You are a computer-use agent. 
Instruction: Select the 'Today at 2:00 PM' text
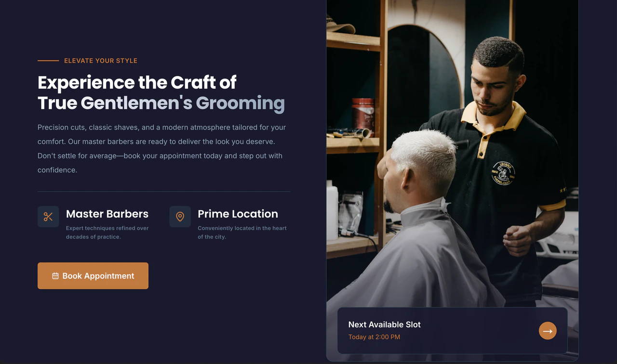click(x=374, y=337)
